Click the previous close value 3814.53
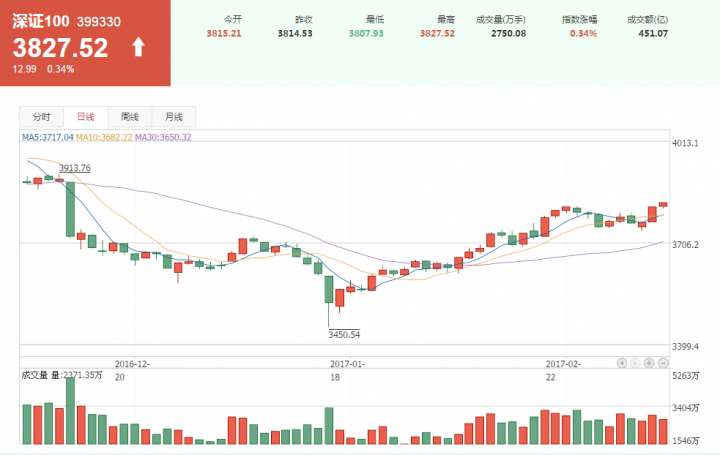 (x=295, y=34)
